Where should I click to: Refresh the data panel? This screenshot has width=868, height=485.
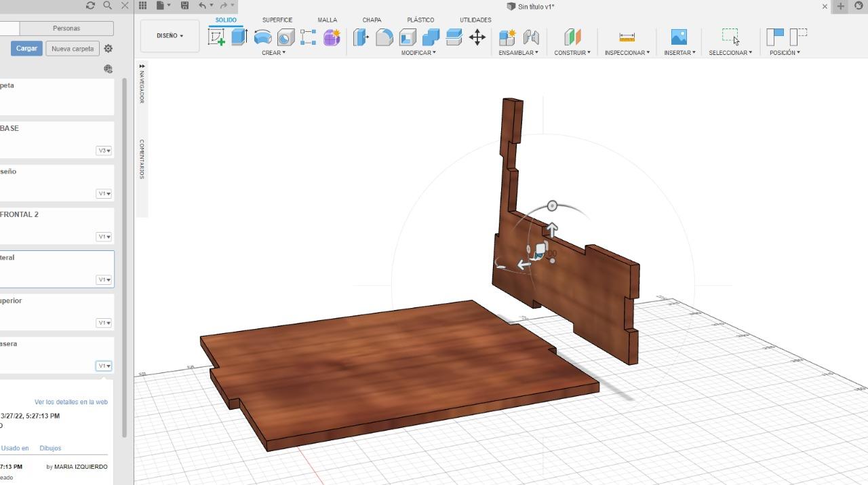point(90,5)
